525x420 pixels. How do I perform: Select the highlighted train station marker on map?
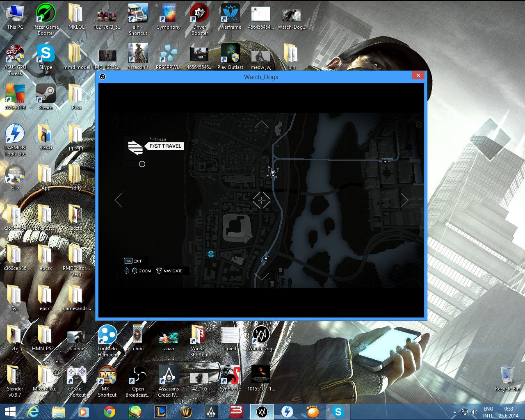pyautogui.click(x=273, y=173)
